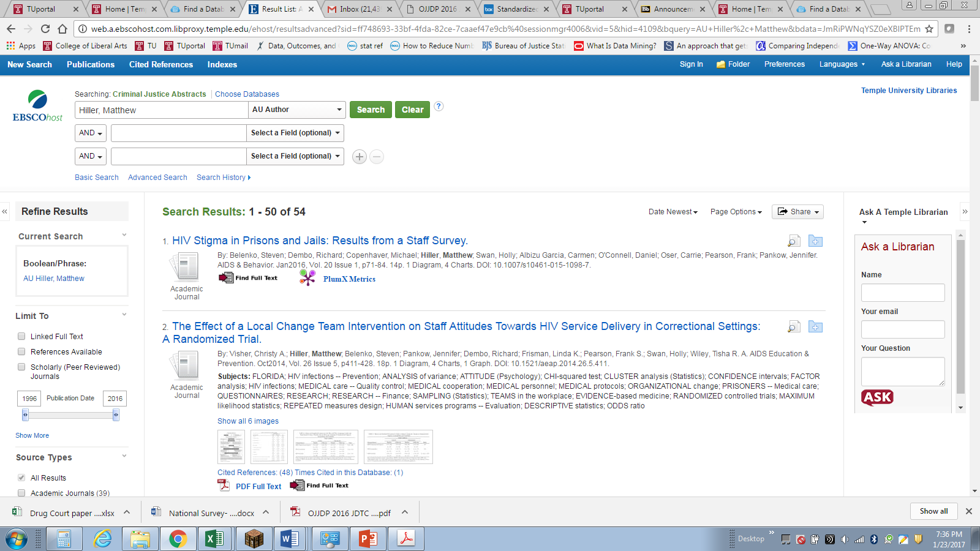
Task: Switch to the OJJDP 2016 browser tab
Action: [437, 9]
